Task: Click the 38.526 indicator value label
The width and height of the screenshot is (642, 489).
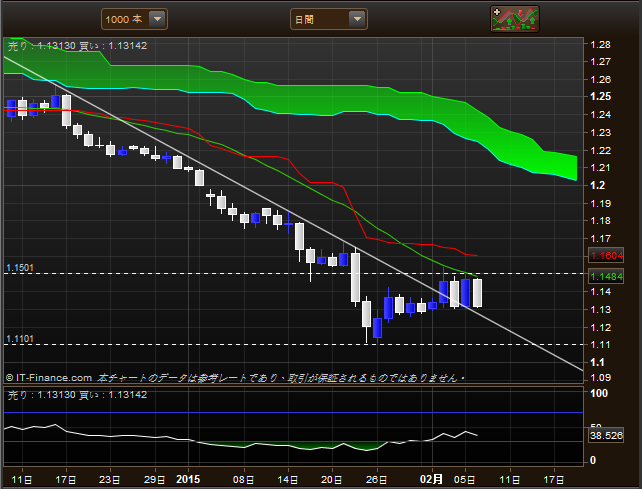Action: click(606, 435)
